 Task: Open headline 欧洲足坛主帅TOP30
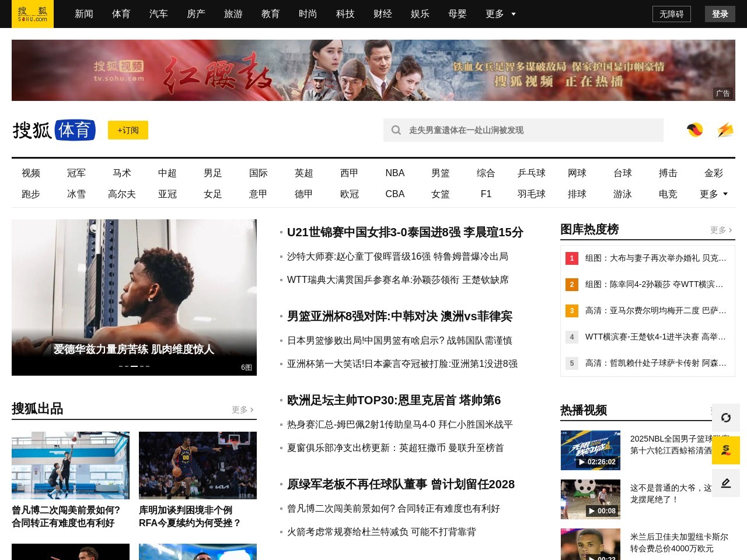click(394, 400)
